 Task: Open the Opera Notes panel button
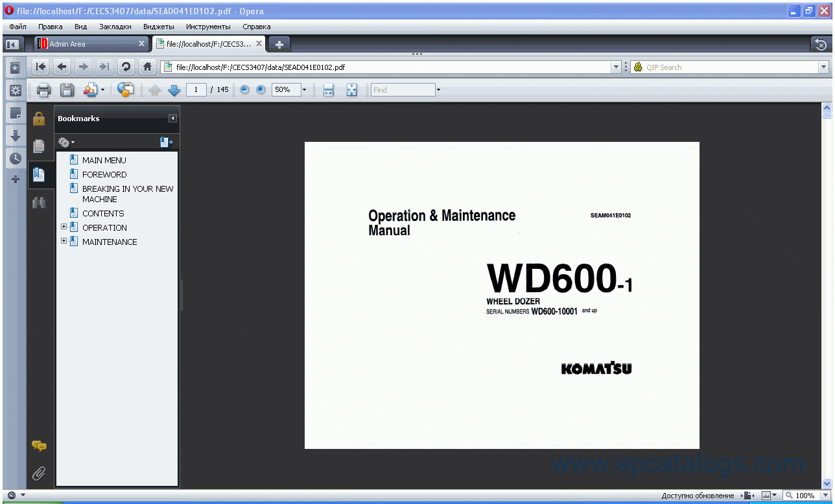tap(15, 113)
